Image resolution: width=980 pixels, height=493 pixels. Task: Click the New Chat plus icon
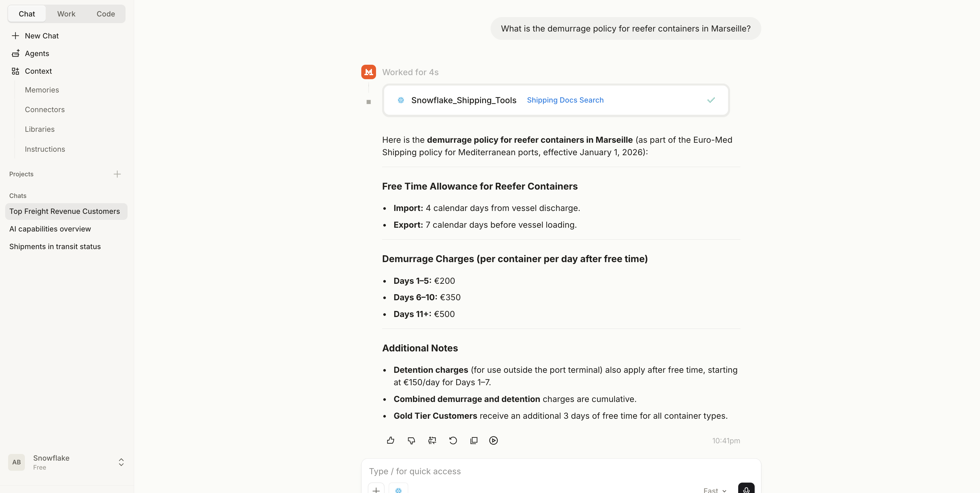15,36
